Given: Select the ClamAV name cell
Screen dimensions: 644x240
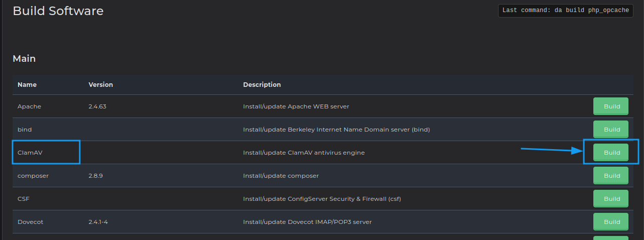Looking at the screenshot, I should pyautogui.click(x=30, y=153).
